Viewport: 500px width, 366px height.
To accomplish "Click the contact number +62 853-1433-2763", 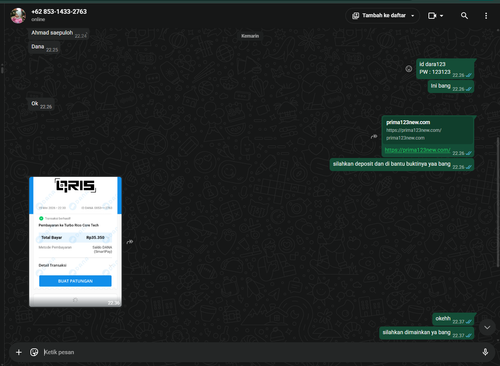I will click(59, 12).
